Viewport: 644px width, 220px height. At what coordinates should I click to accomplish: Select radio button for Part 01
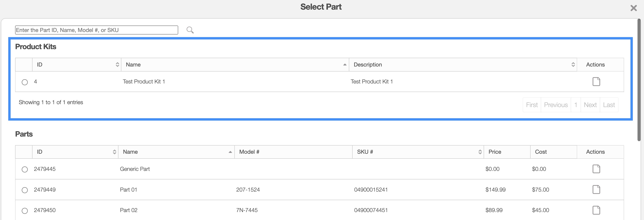(25, 190)
